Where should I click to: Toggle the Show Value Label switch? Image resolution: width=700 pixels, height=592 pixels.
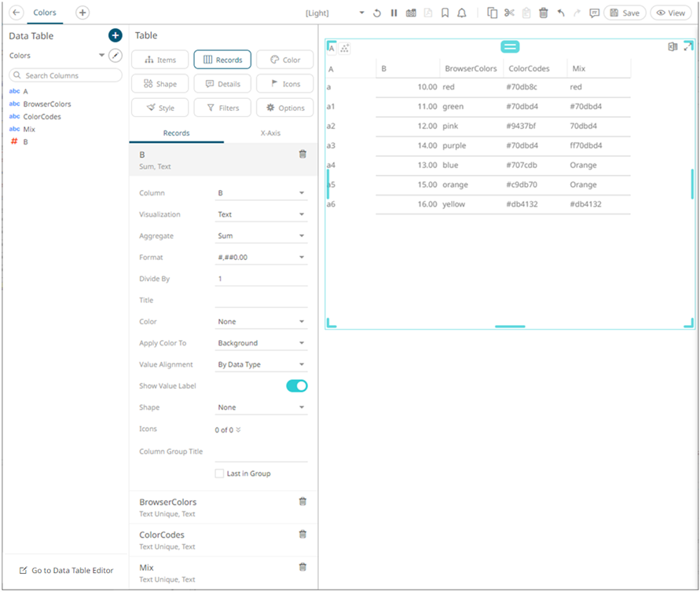pos(297,386)
